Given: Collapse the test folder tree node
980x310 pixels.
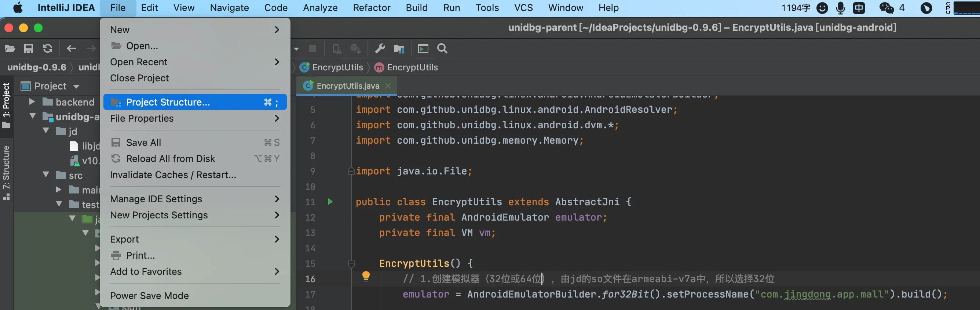Looking at the screenshot, I should (59, 204).
